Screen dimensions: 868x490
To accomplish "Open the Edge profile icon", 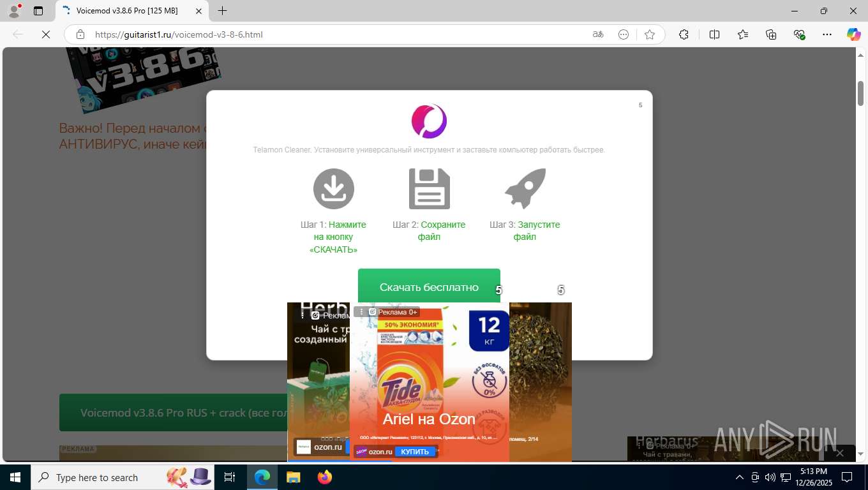I will pos(14,11).
